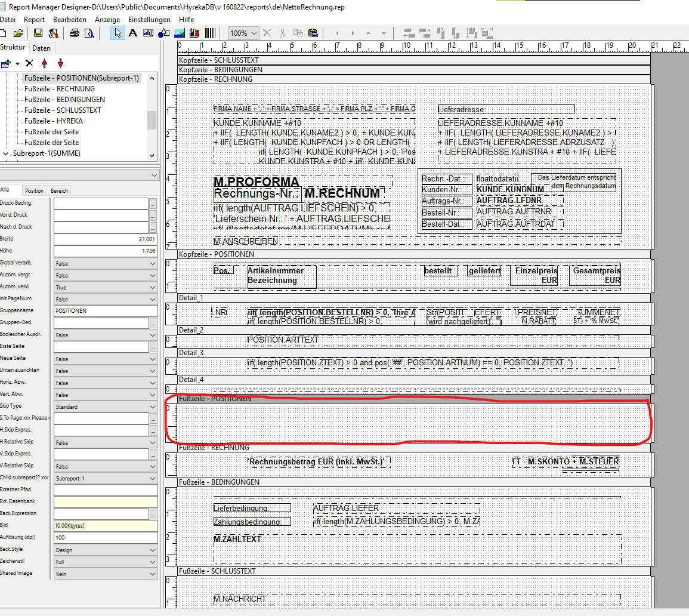Open an existing report with the folder icon

pyautogui.click(x=18, y=33)
